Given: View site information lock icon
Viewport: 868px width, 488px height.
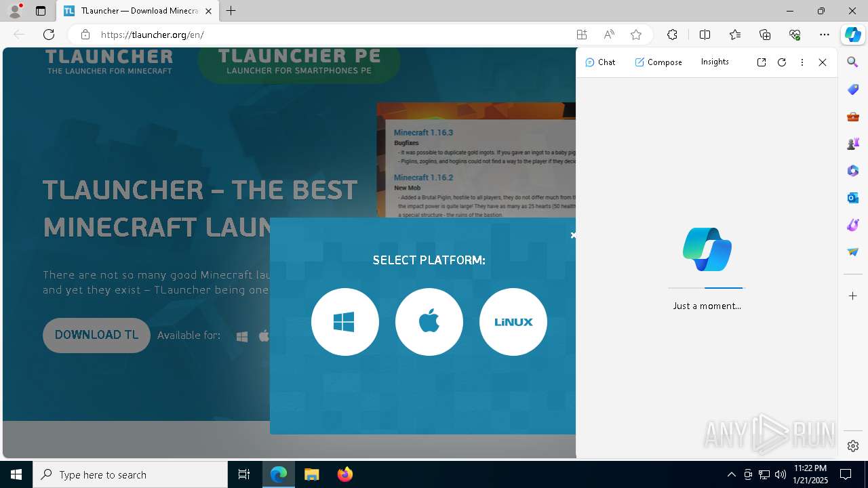Looking at the screenshot, I should pyautogui.click(x=85, y=35).
